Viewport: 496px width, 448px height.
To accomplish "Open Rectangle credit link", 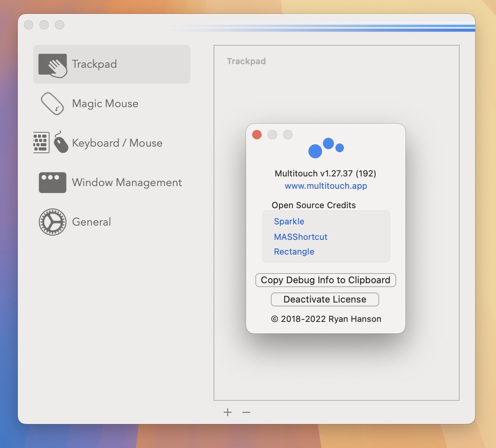I will (x=294, y=252).
